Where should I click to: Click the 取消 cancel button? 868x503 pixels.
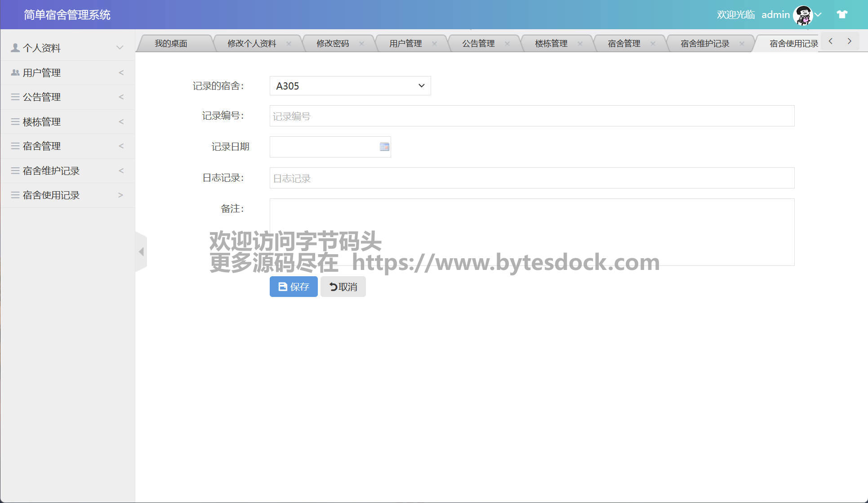coord(343,287)
